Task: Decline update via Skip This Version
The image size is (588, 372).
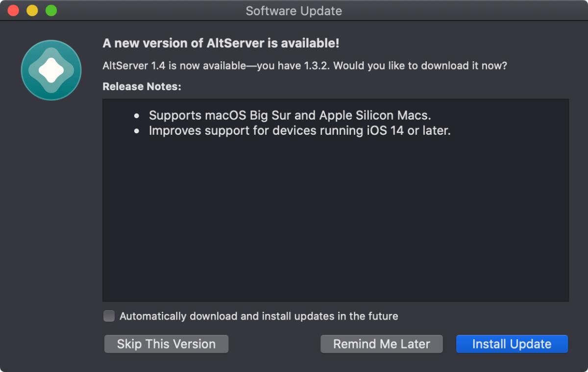Action: [166, 344]
